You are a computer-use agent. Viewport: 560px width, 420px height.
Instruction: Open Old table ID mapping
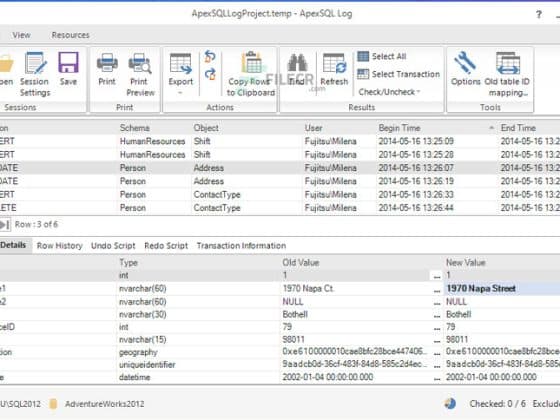coord(507,74)
